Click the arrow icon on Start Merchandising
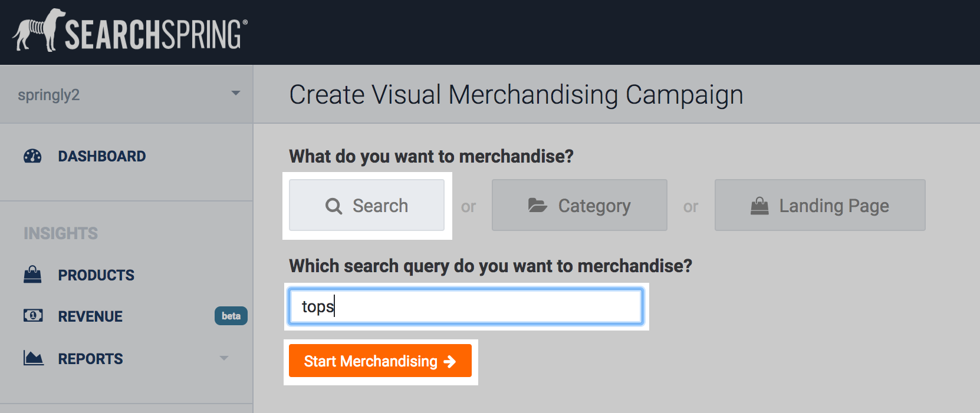Viewport: 980px width, 413px height. tap(450, 361)
